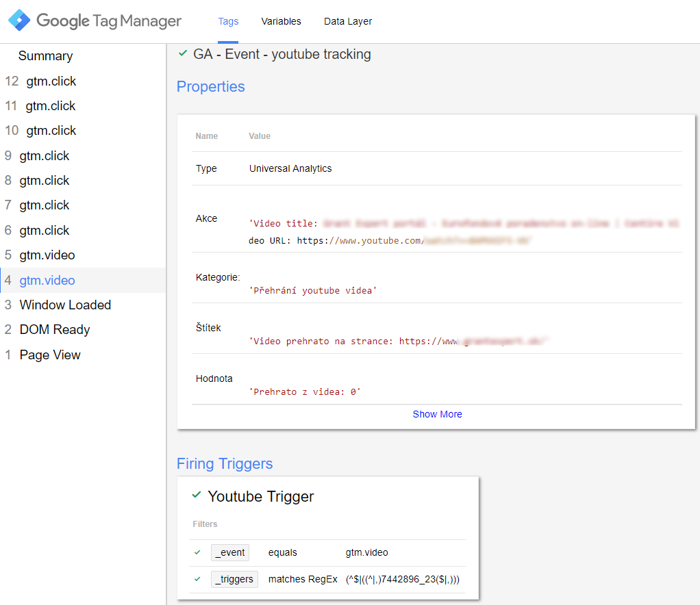Select event 7 gtm.click
Image resolution: width=700 pixels, height=605 pixels.
tap(83, 205)
